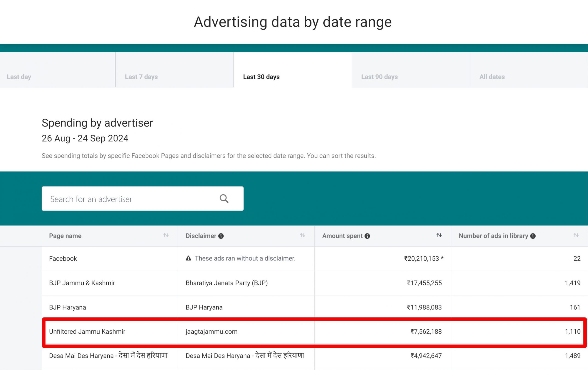Viewport: 588px width, 370px height.
Task: Click the ₹20,210,153 amount
Action: coord(424,259)
